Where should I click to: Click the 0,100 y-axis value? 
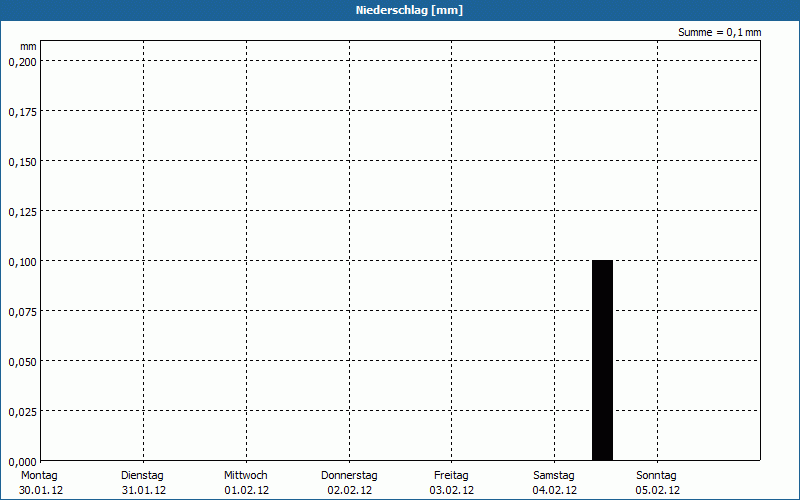(x=22, y=262)
